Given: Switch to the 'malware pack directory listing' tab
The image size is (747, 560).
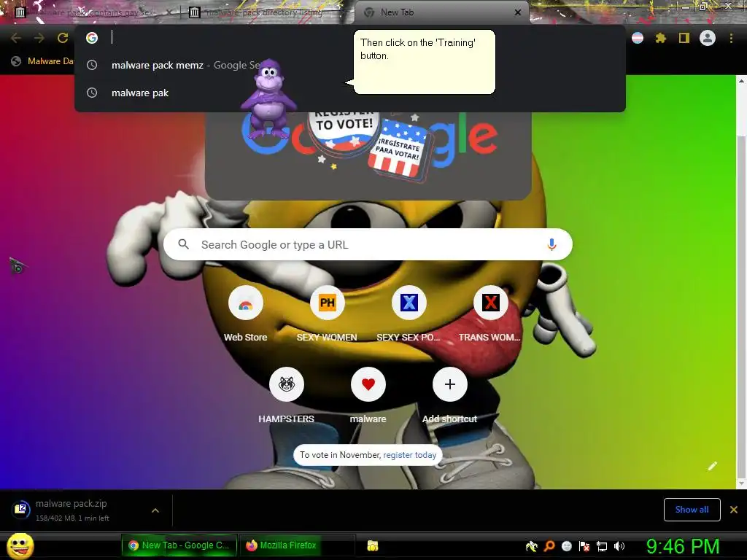Looking at the screenshot, I should (x=264, y=12).
